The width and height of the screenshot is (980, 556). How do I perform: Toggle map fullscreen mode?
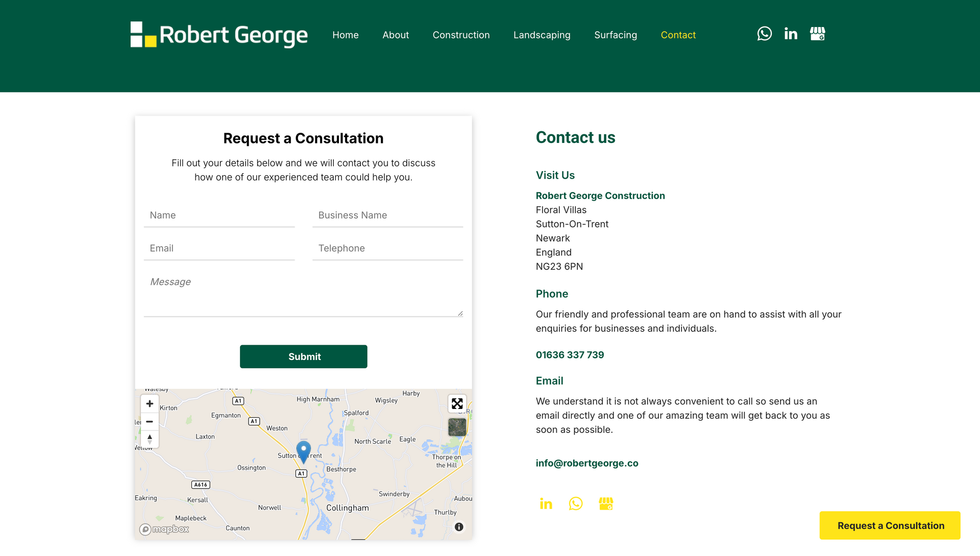click(457, 404)
